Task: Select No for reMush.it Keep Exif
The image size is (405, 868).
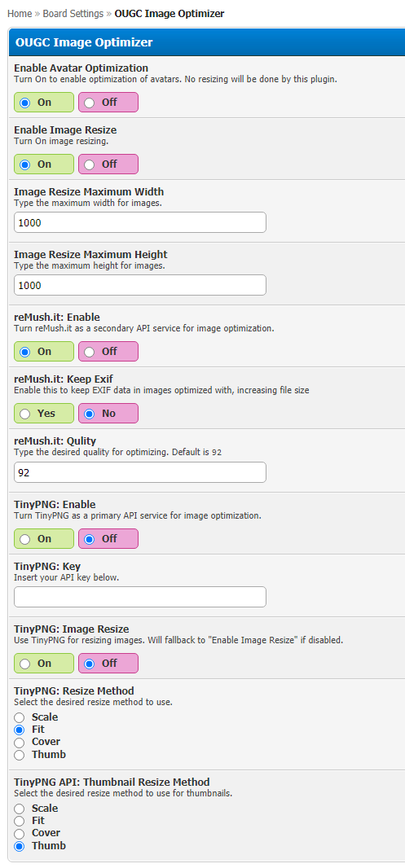Action: (x=108, y=414)
